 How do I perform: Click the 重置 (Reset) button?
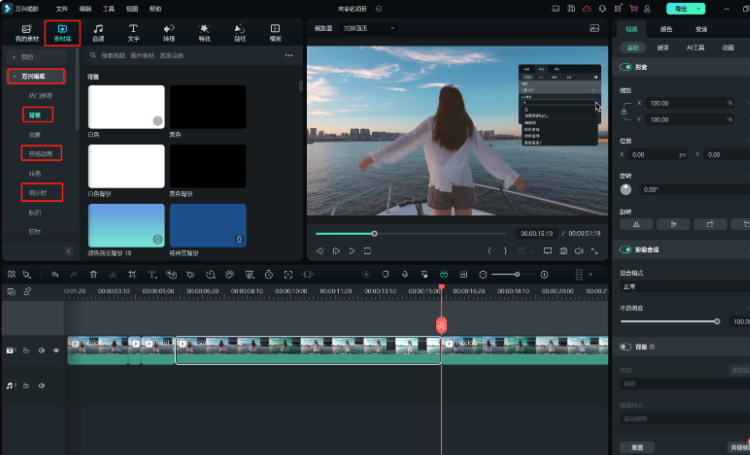(x=636, y=446)
